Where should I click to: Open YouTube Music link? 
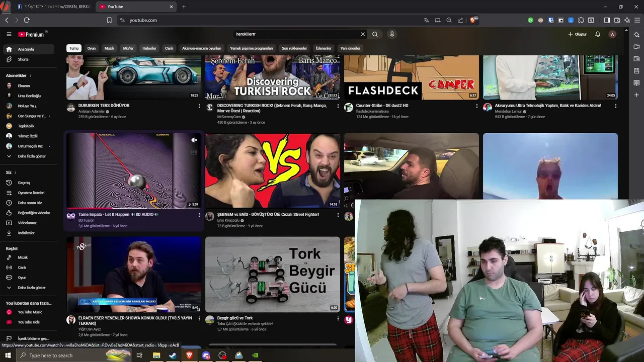click(29, 312)
